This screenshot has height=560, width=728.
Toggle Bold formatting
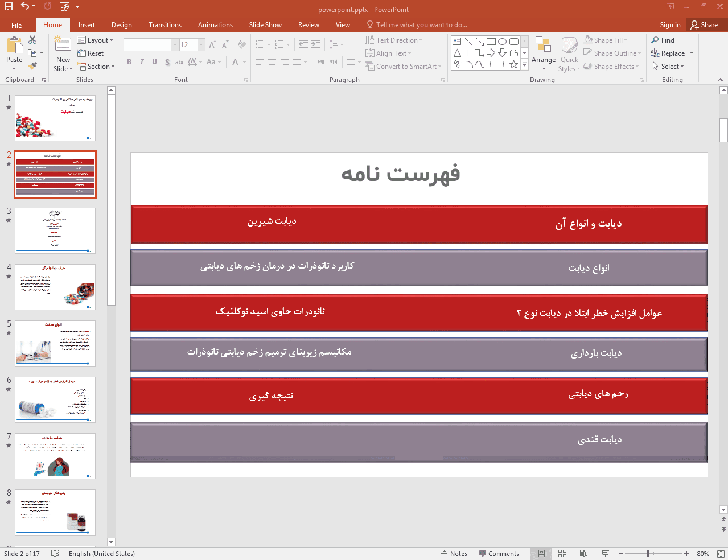129,62
